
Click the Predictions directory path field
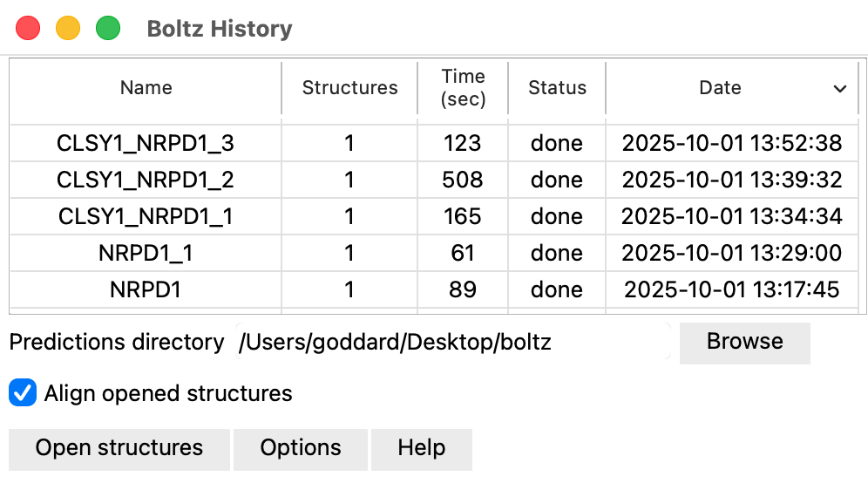(x=453, y=343)
